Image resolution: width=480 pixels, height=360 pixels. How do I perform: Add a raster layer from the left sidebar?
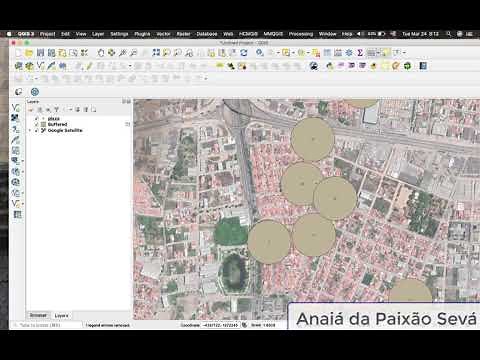click(15, 118)
